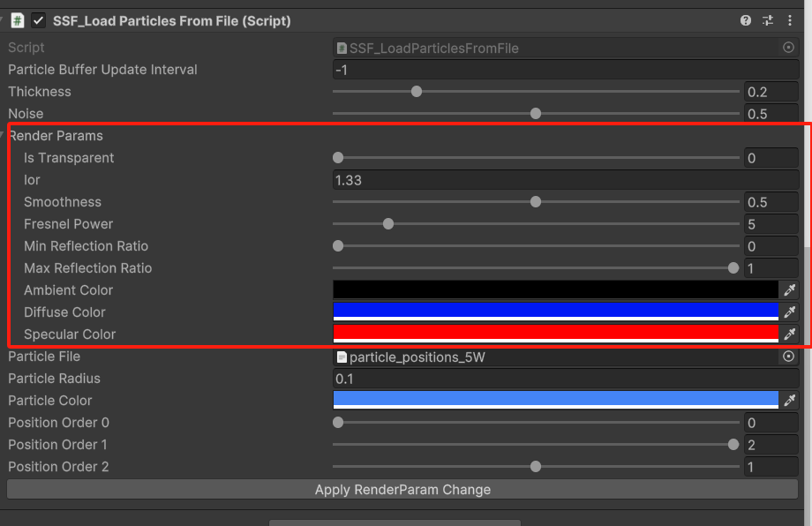Click the Fresnel Power slider handle

tap(388, 224)
